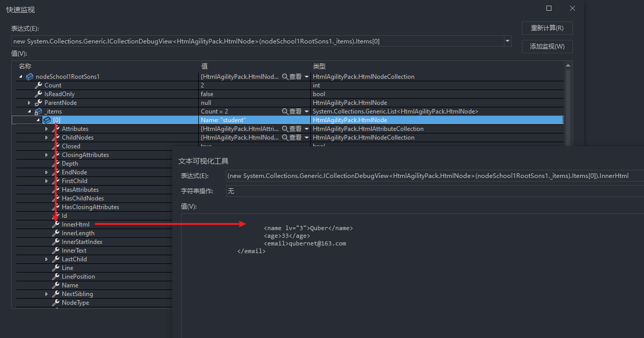Screen dimensions: 644x338
Task: Click the wrench icon beside InnerHtml
Action: [56, 224]
